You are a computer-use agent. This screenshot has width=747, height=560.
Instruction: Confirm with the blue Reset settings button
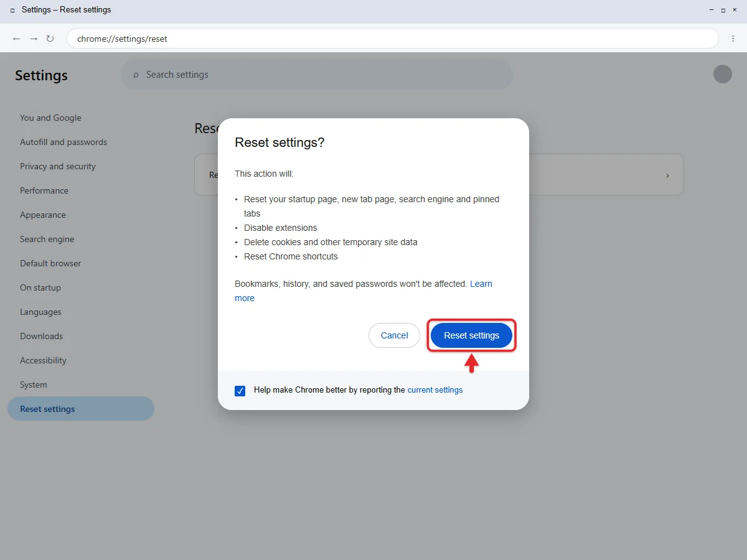pyautogui.click(x=471, y=335)
